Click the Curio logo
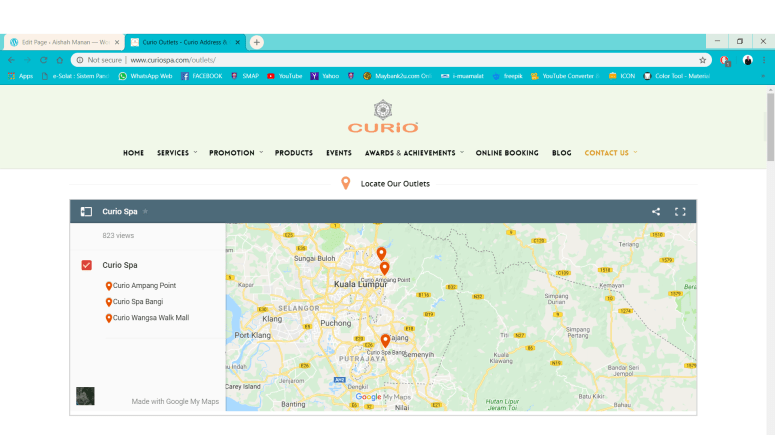The width and height of the screenshot is (775, 435). 383,117
